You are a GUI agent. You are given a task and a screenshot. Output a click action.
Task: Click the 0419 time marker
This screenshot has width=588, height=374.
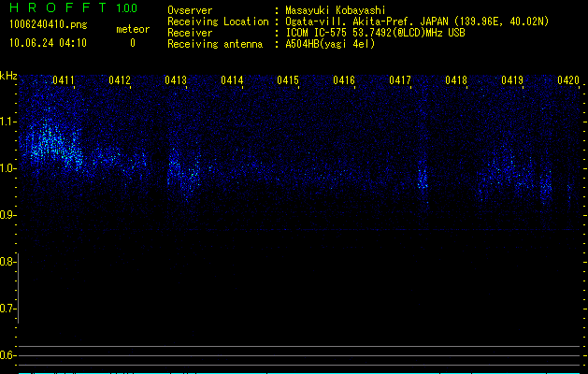coord(512,80)
